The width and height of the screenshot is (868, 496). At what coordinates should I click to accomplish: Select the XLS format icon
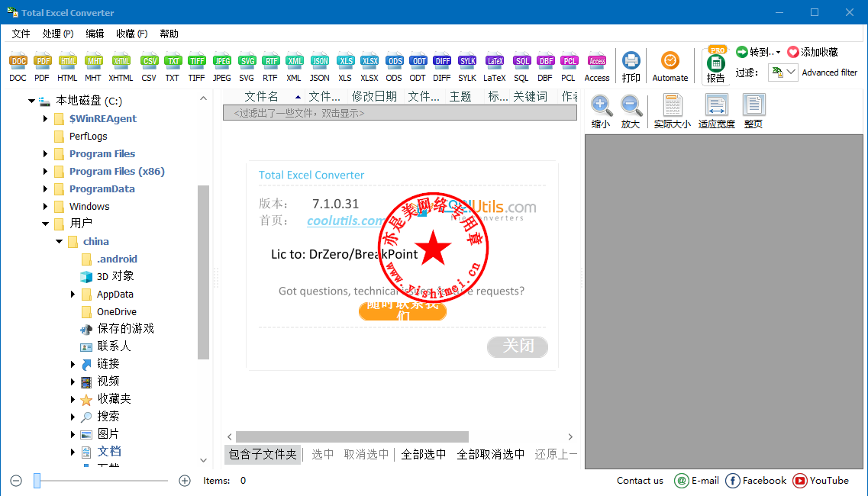[345, 66]
